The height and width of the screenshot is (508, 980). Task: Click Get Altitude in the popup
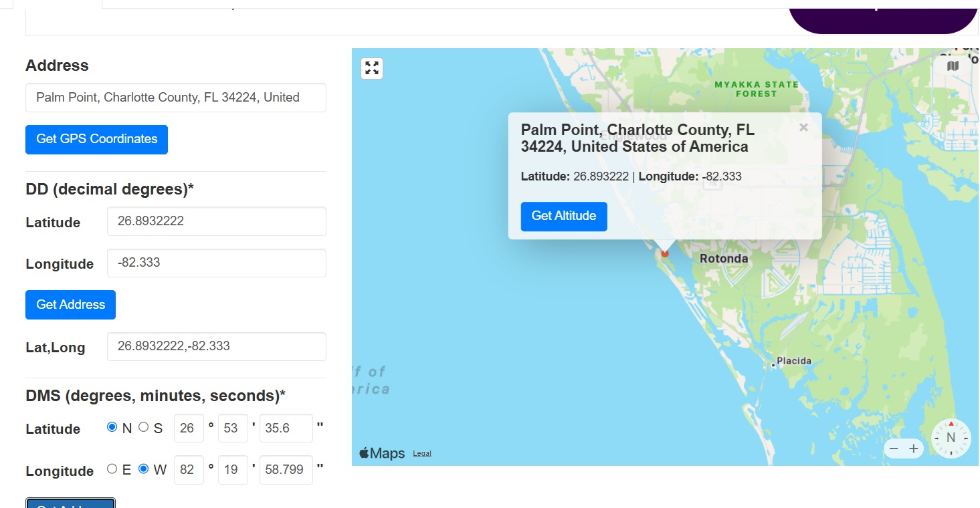[x=564, y=217]
